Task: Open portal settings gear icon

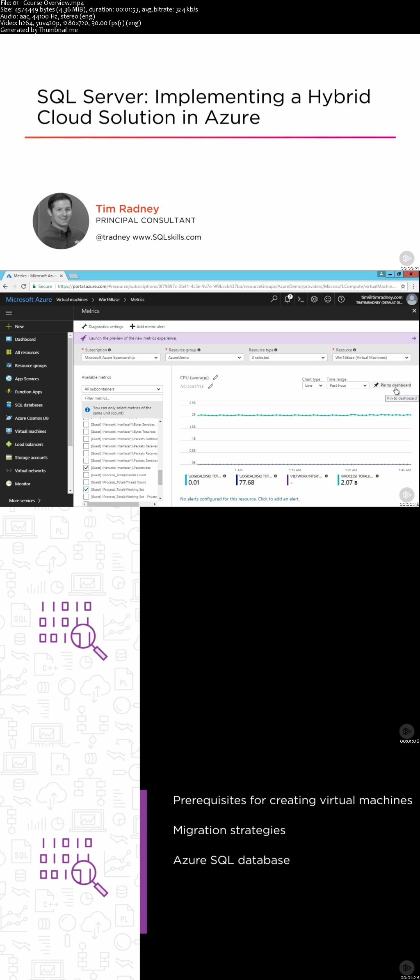Action: (x=314, y=299)
